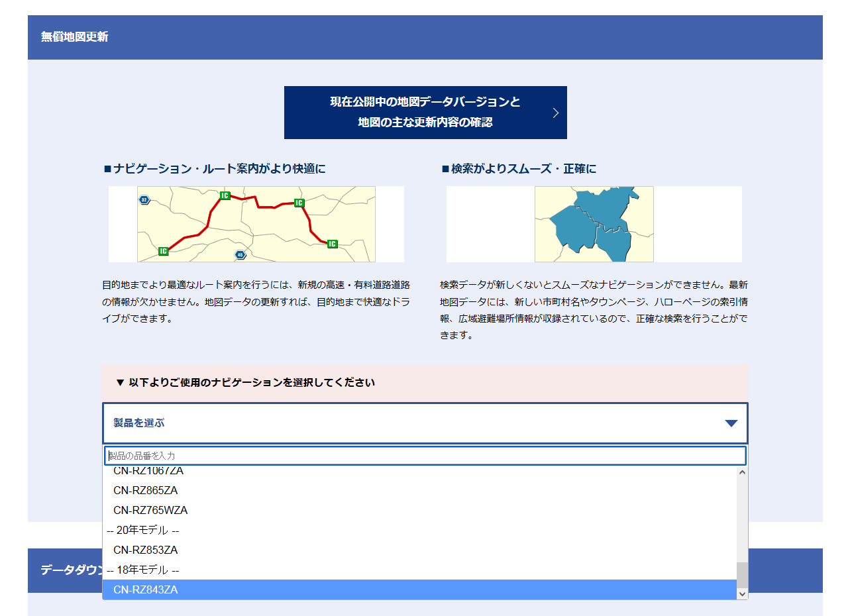Choose the highlighted CN-RZ843ZA option

419,590
